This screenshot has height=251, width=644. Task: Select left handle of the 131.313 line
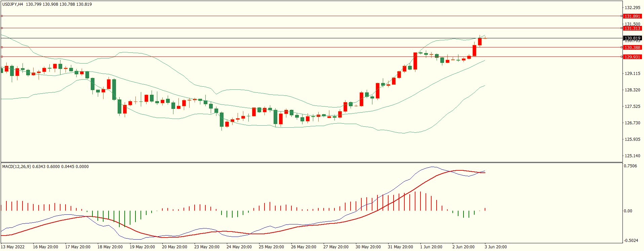click(x=2, y=28)
